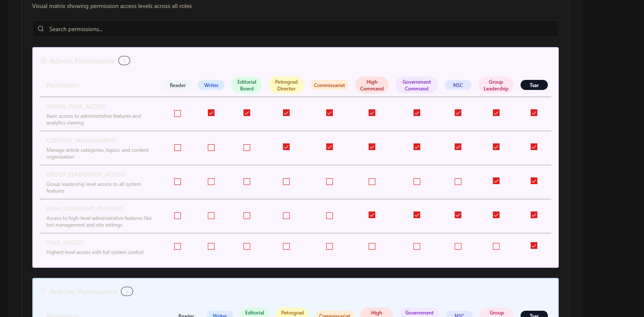Uncheck ADMIN_PAGE_ACCESS for Writer
Screen dimensions: 644x317
point(211,113)
